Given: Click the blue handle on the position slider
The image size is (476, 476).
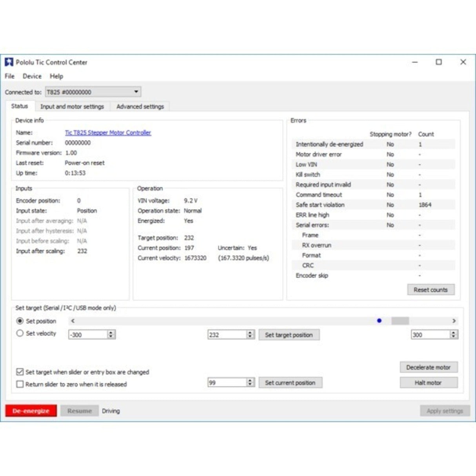Looking at the screenshot, I should (379, 321).
